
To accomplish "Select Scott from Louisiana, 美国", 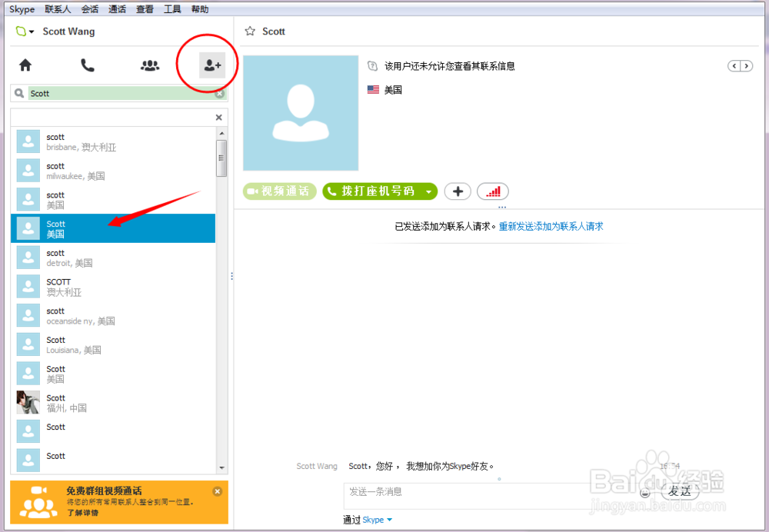I will [x=113, y=344].
